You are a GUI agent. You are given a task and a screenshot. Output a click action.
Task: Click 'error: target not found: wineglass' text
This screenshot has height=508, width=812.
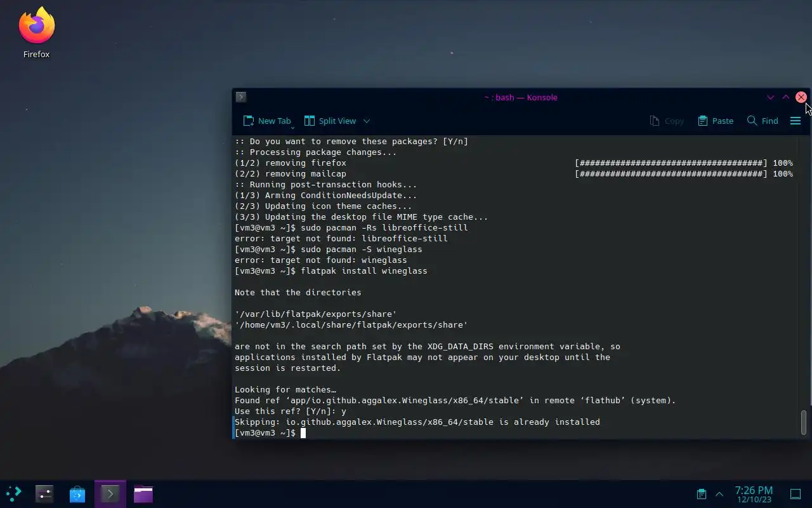(x=321, y=260)
